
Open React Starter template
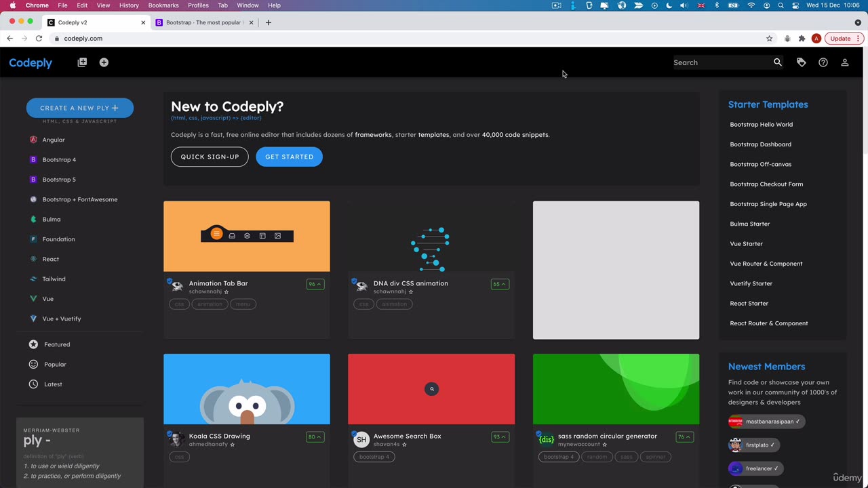[749, 304]
